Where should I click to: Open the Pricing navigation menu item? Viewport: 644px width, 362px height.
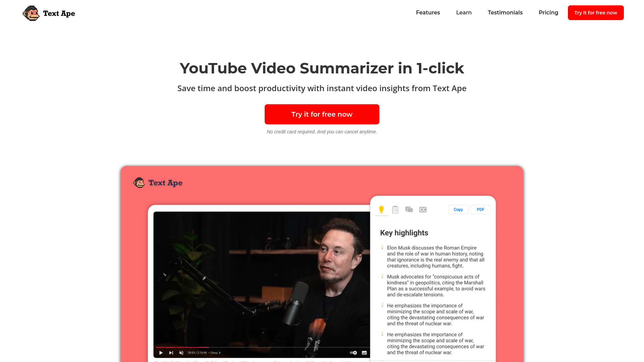[548, 12]
